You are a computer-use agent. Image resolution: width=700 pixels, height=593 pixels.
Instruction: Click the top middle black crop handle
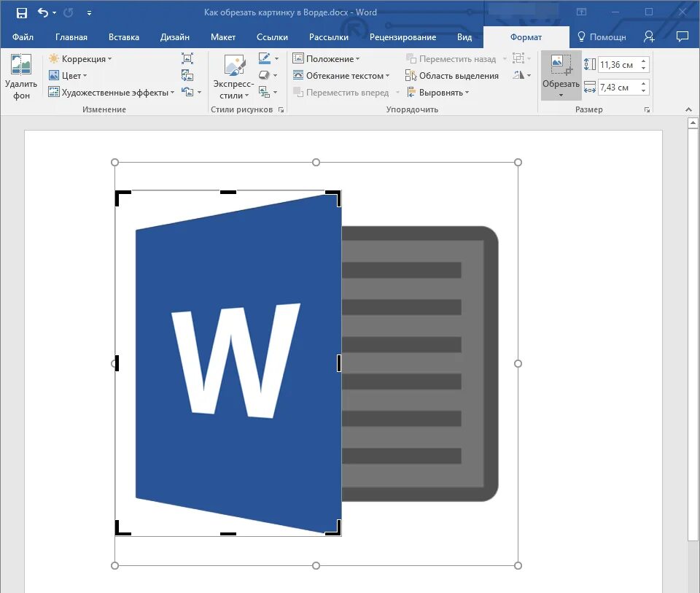tap(228, 192)
